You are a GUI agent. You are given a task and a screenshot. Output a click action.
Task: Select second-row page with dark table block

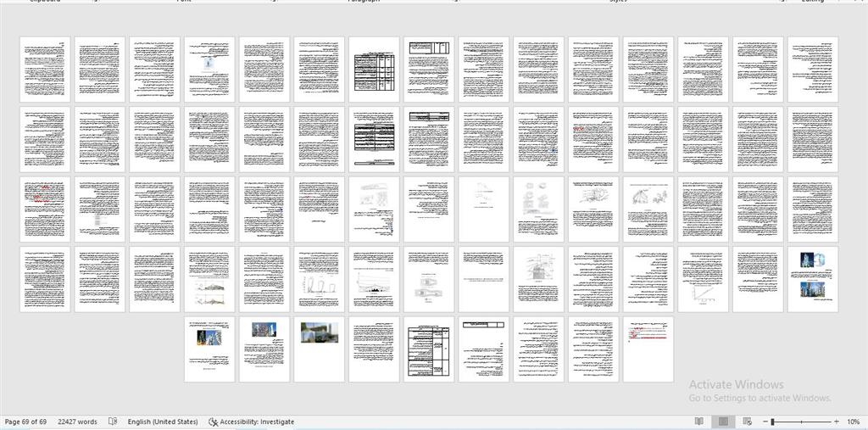click(x=374, y=139)
